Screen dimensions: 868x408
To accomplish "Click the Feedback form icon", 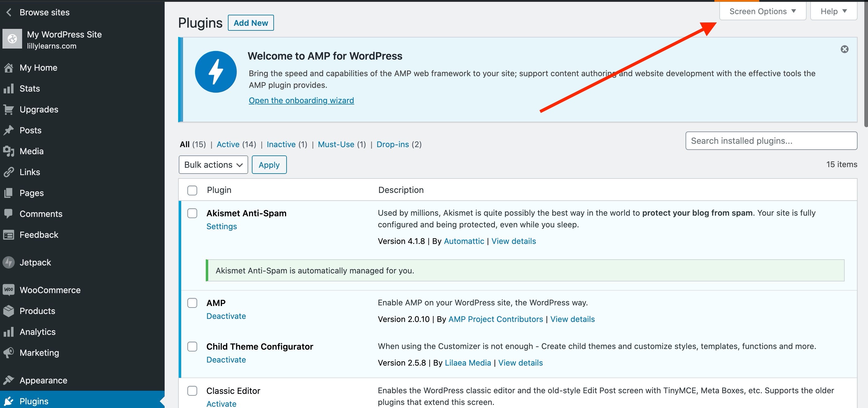I will (x=9, y=235).
